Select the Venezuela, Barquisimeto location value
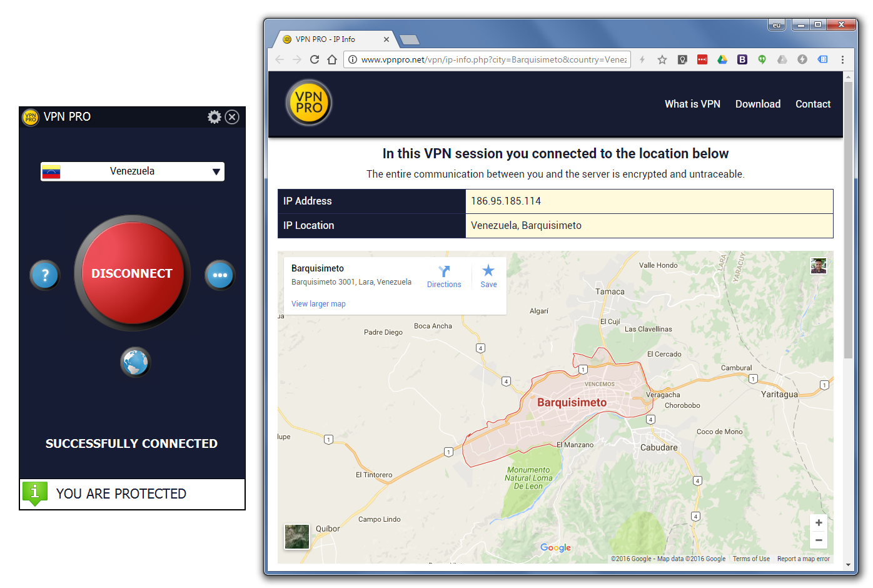This screenshot has width=873, height=588. click(526, 225)
